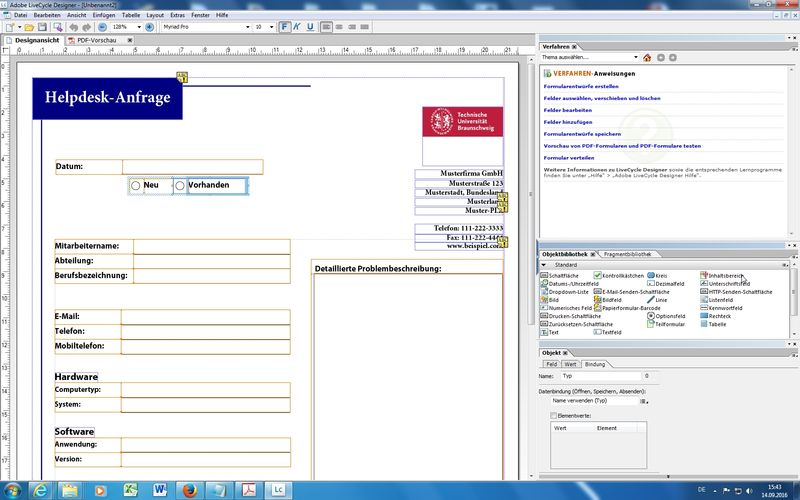The width and height of the screenshot is (800, 500).
Task: Click the underline formatting button
Action: [x=311, y=27]
